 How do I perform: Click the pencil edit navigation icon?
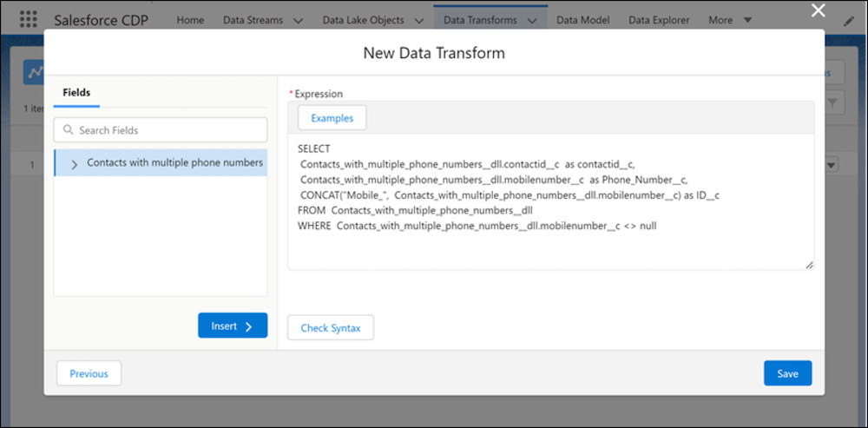point(849,21)
